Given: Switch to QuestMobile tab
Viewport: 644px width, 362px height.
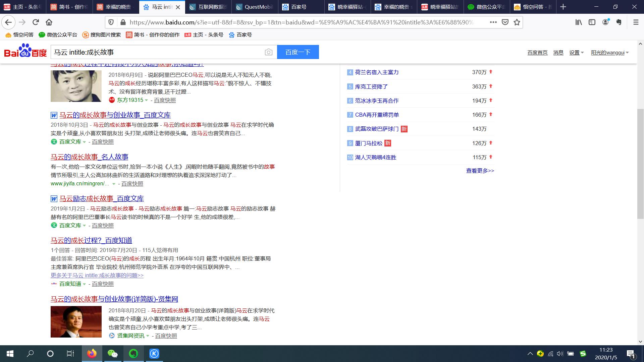Looking at the screenshot, I should click(255, 7).
